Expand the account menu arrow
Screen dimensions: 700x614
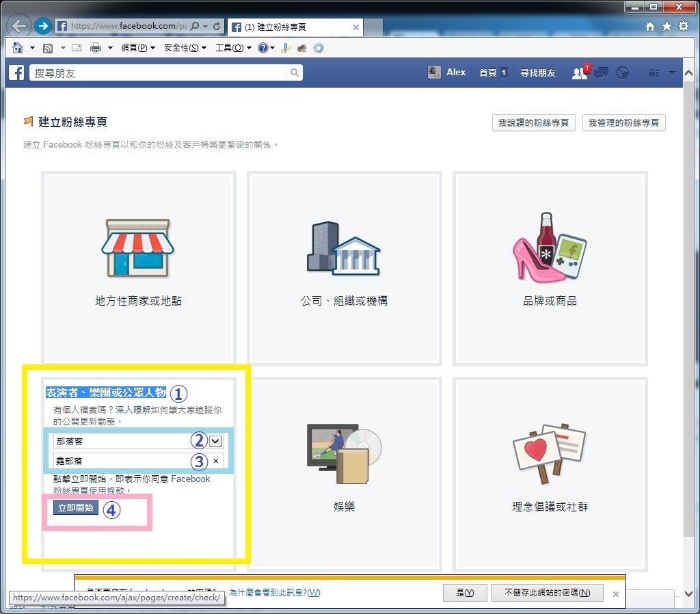[x=672, y=72]
